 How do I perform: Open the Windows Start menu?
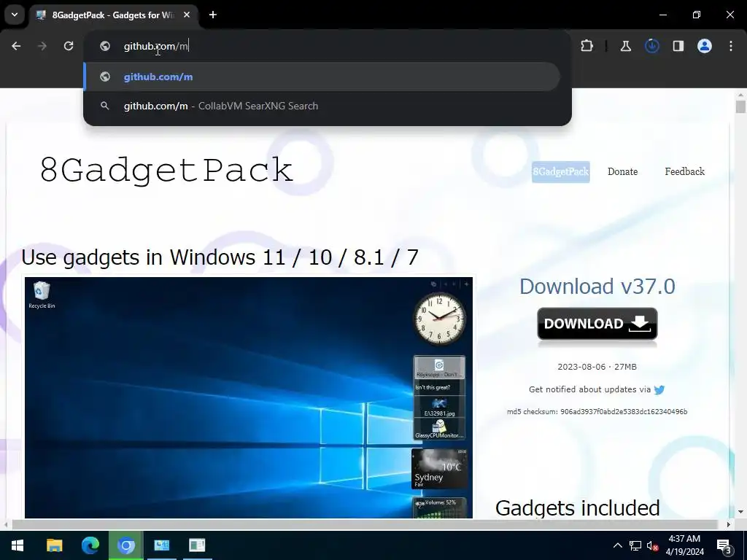[18, 545]
